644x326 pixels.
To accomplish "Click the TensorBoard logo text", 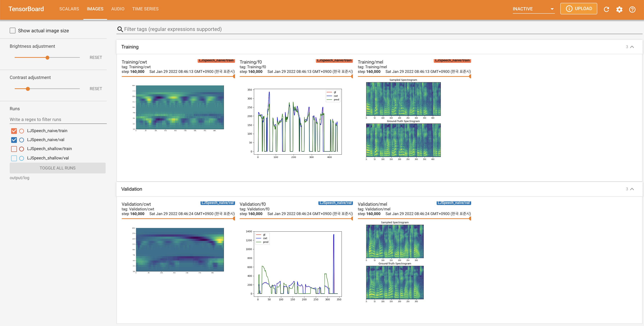I will coord(26,9).
